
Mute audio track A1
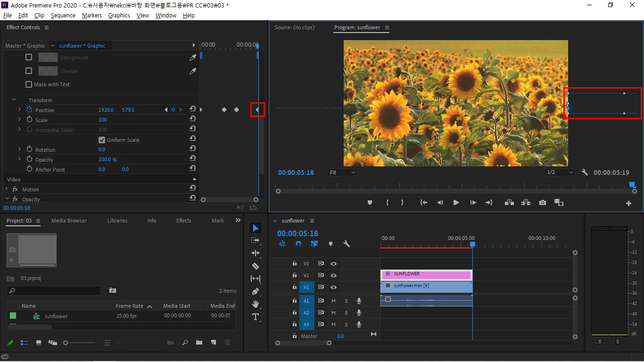pos(333,300)
